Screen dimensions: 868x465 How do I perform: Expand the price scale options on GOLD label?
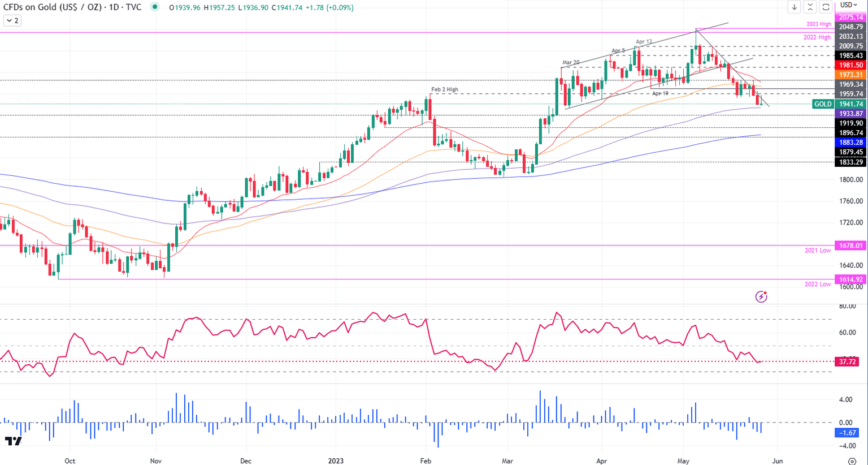coord(822,104)
